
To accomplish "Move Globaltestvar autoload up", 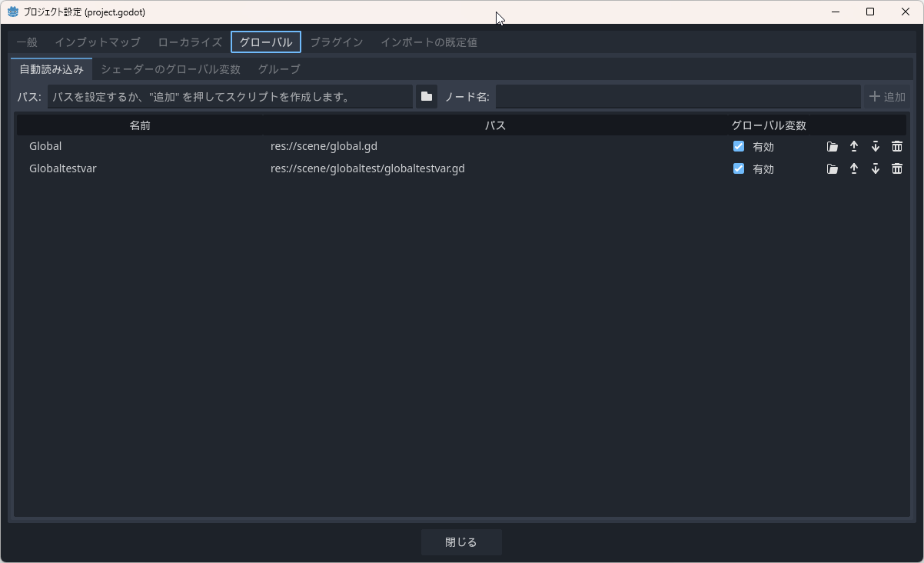I will click(853, 169).
